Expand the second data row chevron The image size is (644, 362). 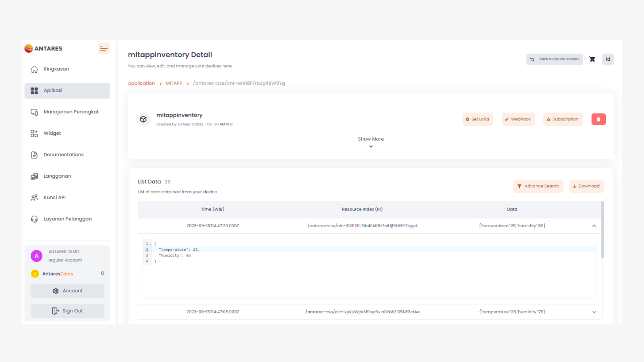click(594, 312)
